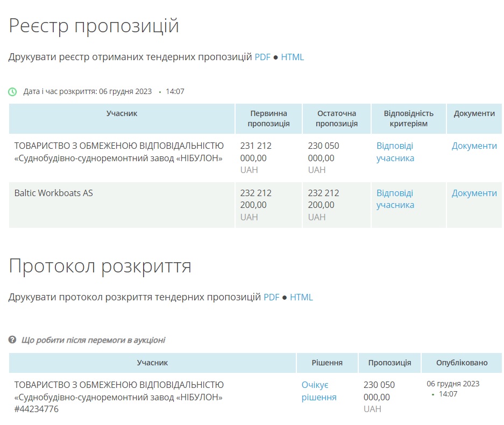Click the 'Опубліковано' column header
This screenshot has height=425, width=504.
(462, 363)
